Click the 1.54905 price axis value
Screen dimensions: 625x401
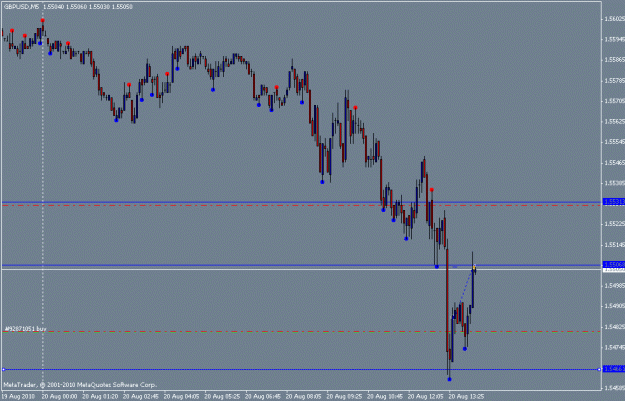[615, 306]
